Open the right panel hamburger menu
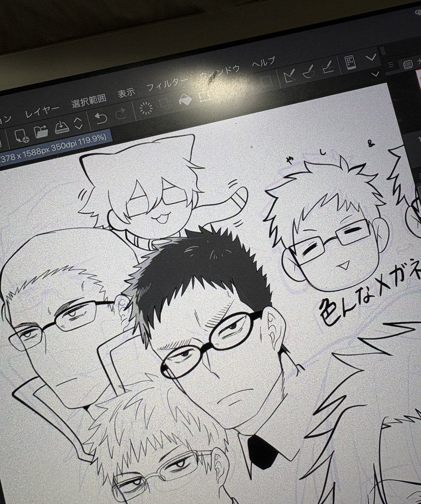 (390, 64)
